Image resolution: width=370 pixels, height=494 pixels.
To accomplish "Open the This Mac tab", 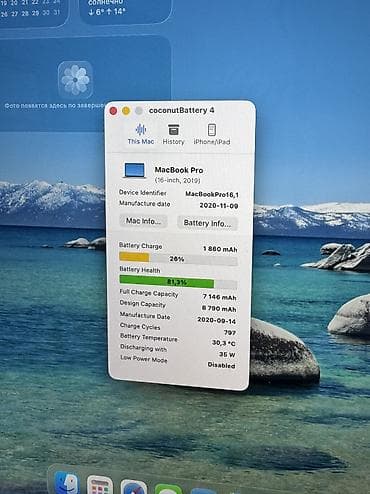I will (x=141, y=134).
